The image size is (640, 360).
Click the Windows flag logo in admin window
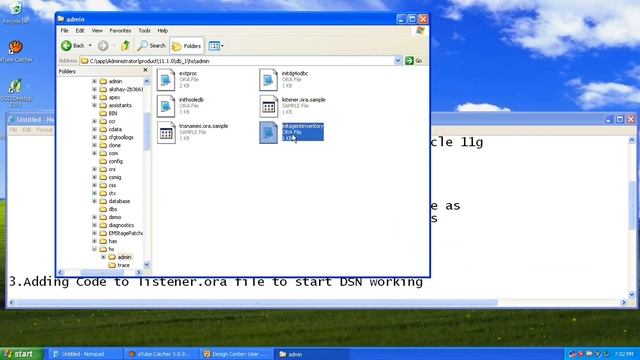pos(420,31)
